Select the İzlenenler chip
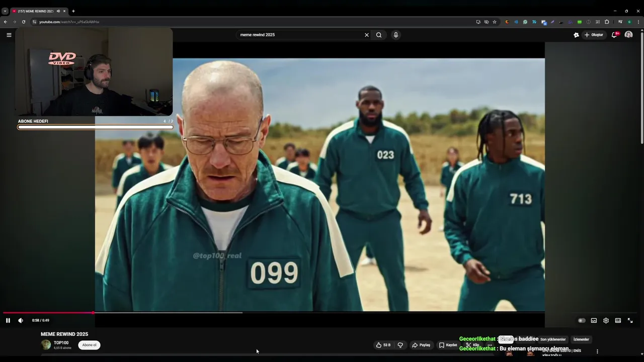Screen dimensions: 644x362 coord(581,339)
